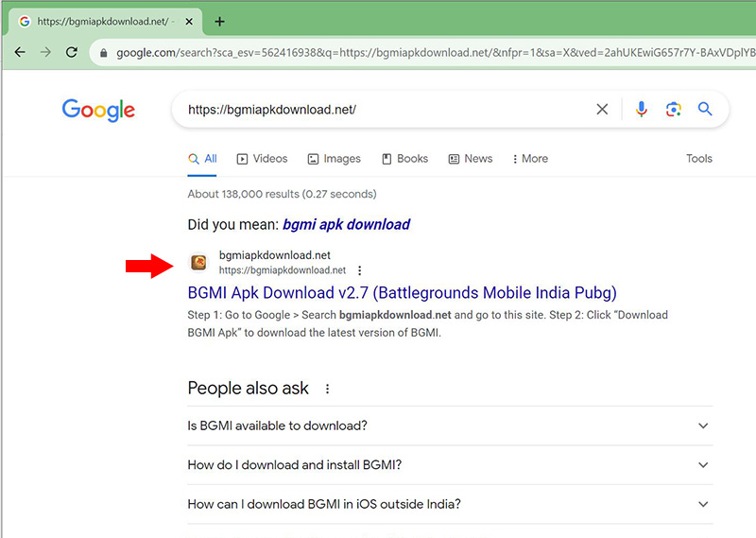Close the bgmiapkdownload.net browser tab
Image resolution: width=756 pixels, height=538 pixels.
pyautogui.click(x=189, y=21)
